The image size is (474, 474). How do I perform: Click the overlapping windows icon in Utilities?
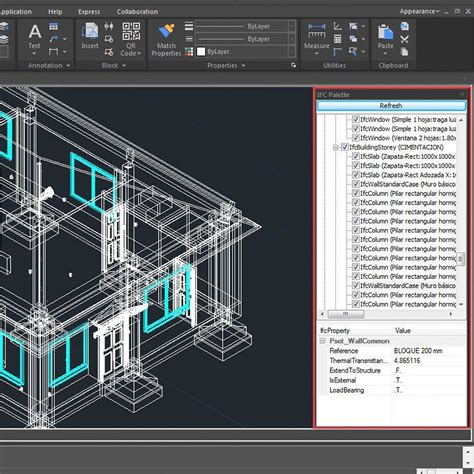353,39
